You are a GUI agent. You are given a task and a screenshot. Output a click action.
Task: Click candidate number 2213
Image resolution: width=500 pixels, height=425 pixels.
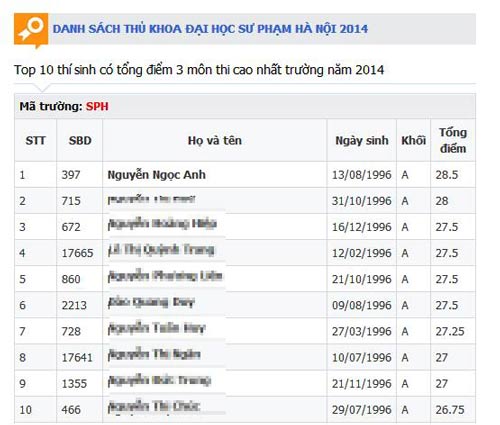[74, 305]
